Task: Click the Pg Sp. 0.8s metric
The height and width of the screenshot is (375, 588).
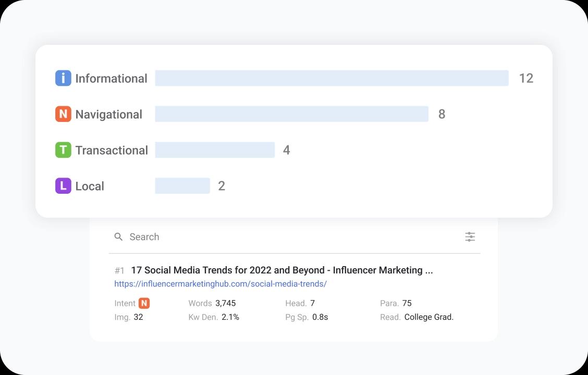Action: click(x=307, y=317)
